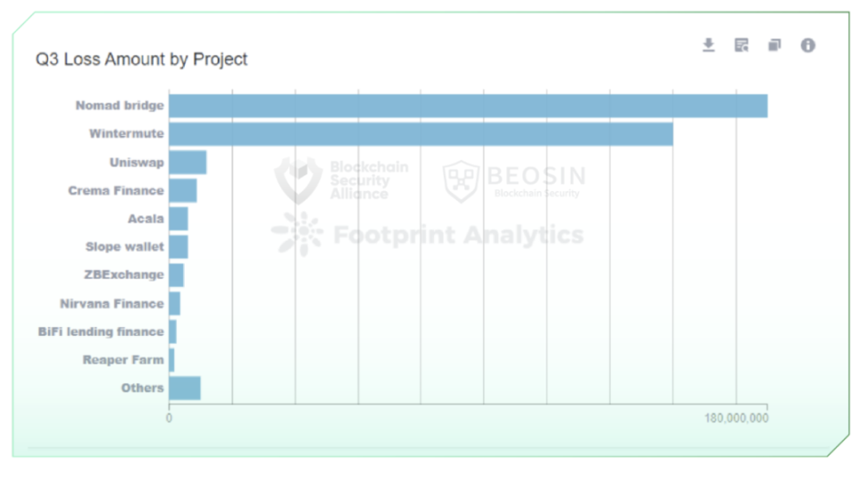Click the Beosin shield logo

[x=461, y=181]
